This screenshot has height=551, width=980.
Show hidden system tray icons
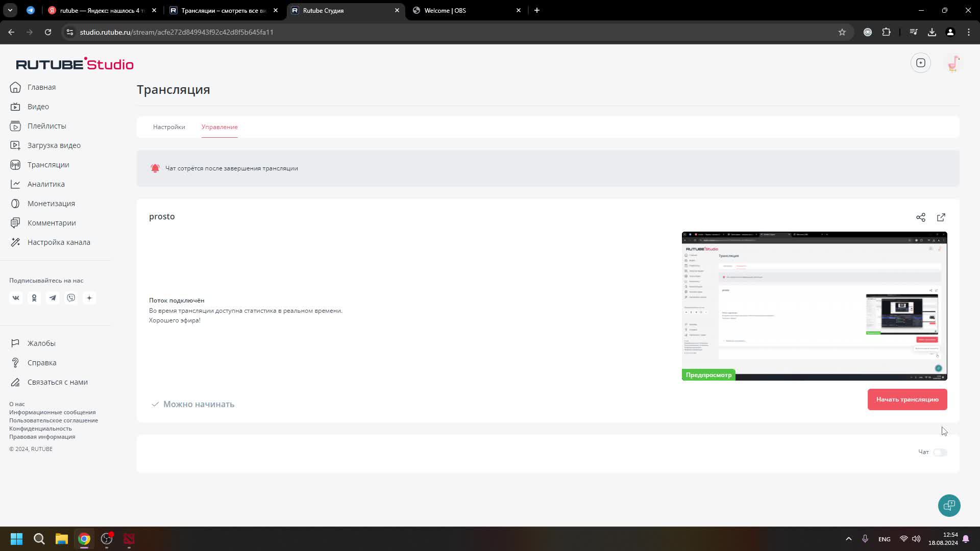pyautogui.click(x=848, y=539)
